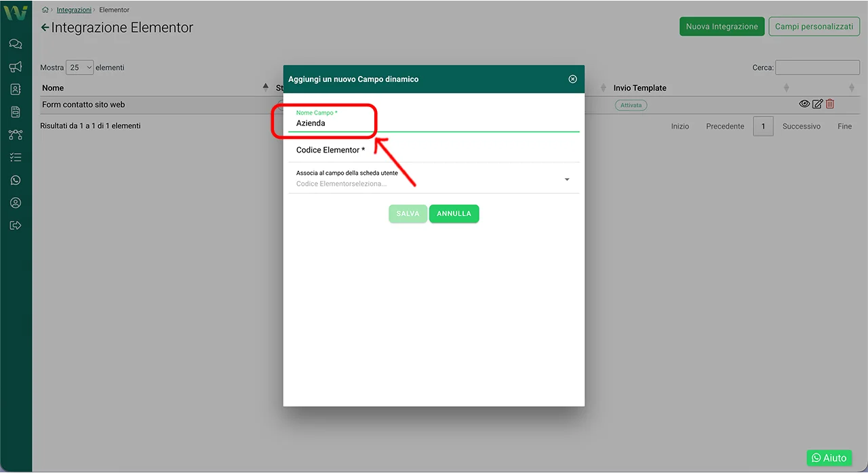868x473 pixels.
Task: Edit the Form contatto sito web row
Action: 817,104
